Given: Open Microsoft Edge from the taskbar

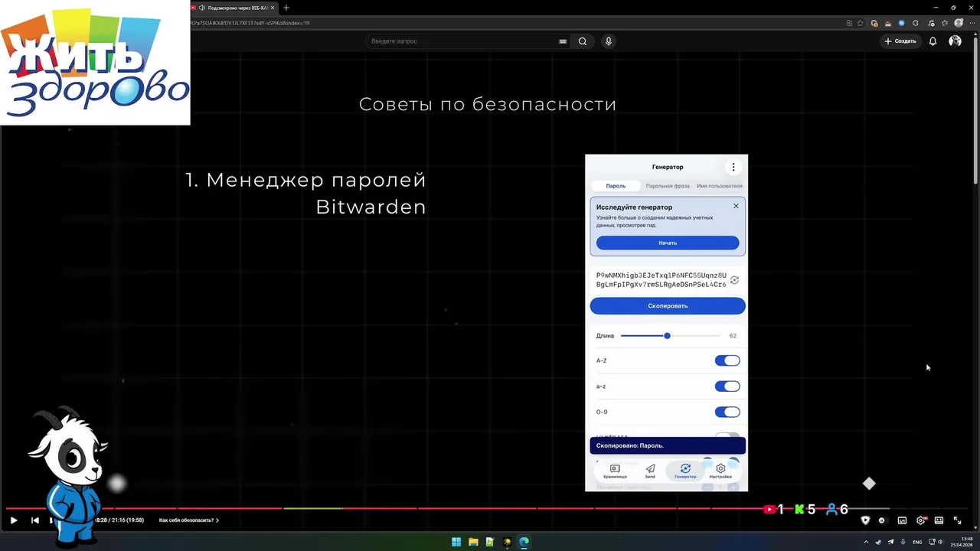Looking at the screenshot, I should click(524, 542).
